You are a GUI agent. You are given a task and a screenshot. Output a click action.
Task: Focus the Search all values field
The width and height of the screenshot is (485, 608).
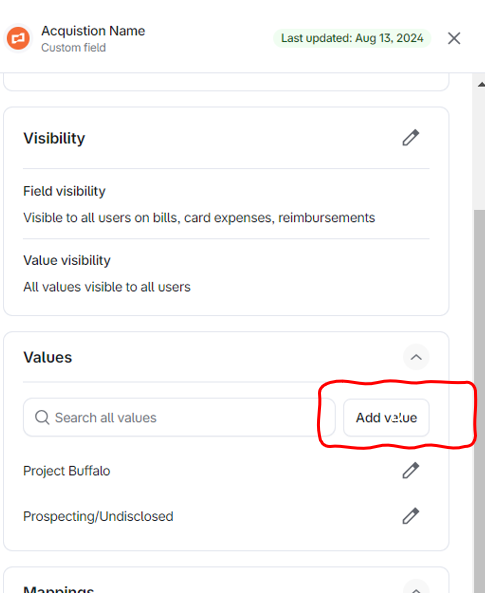179,418
